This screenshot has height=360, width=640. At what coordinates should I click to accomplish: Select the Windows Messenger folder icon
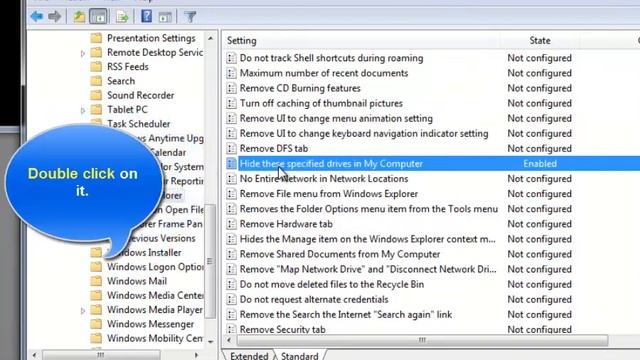pos(96,324)
